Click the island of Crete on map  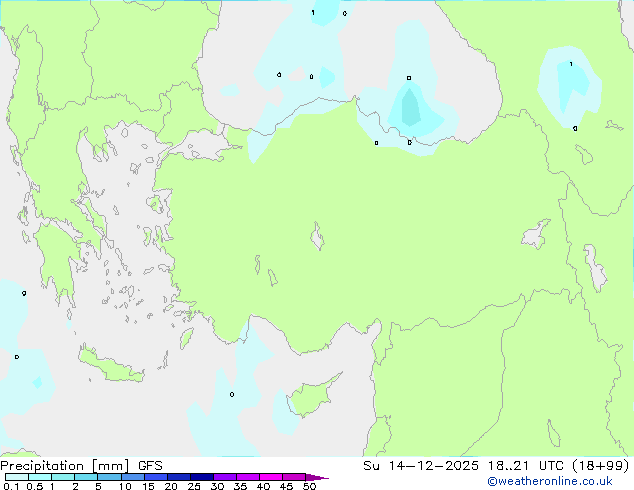(x=111, y=365)
